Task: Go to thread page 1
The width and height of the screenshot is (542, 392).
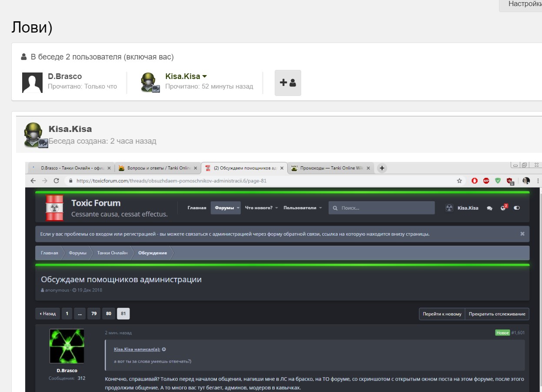Action: pyautogui.click(x=67, y=313)
